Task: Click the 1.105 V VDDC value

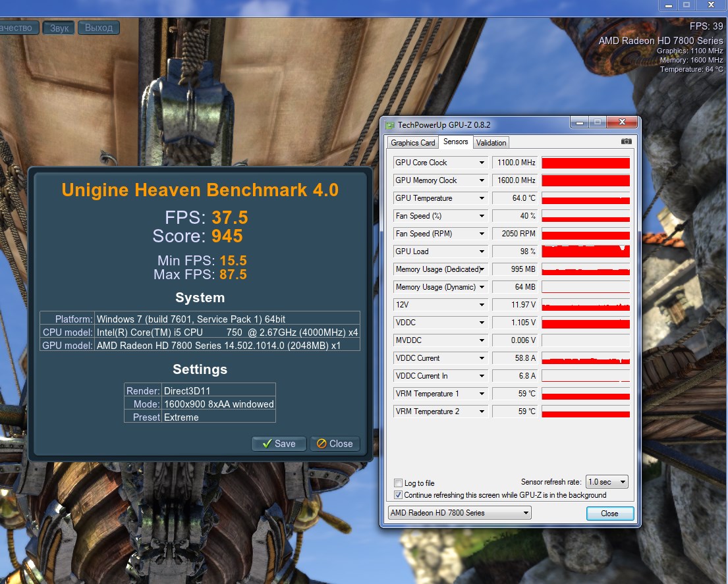Action: [x=515, y=323]
